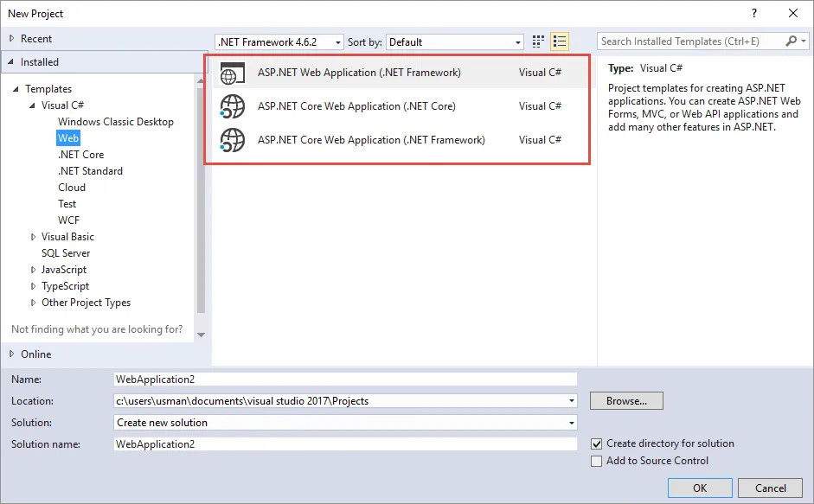Open the Sort by Default dropdown
Viewport: 814px width, 504px height.
click(455, 42)
